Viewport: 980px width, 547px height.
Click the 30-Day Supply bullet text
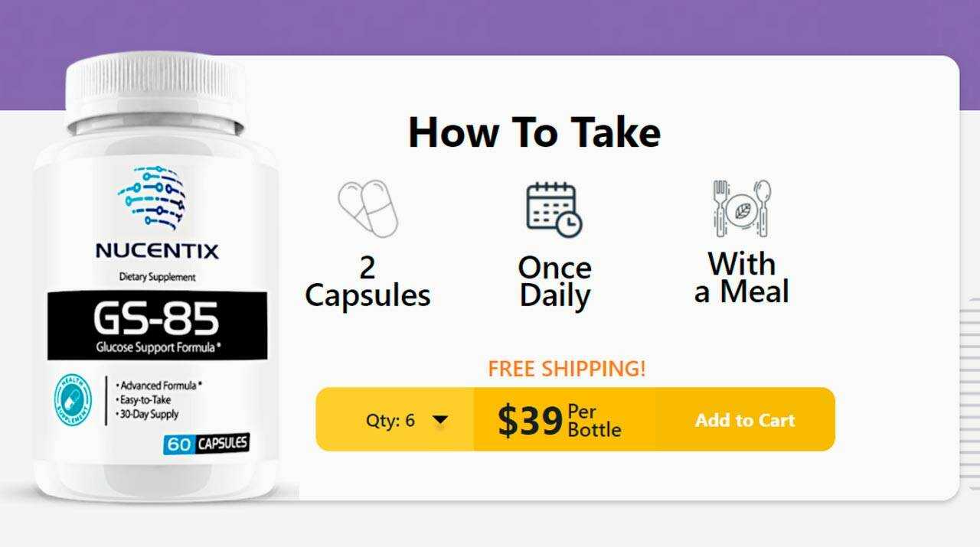[147, 414]
